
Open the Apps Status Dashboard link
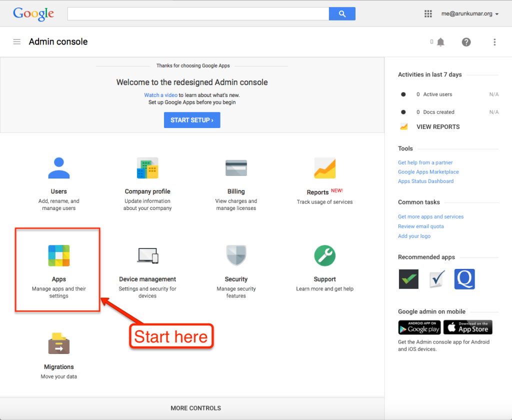tap(426, 181)
